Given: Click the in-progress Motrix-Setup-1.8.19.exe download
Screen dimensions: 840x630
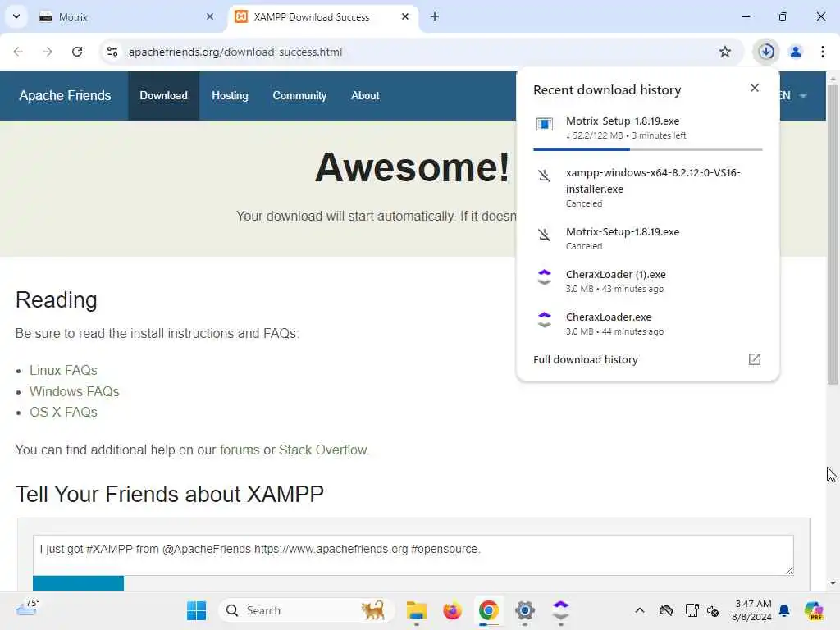Looking at the screenshot, I should [648, 127].
